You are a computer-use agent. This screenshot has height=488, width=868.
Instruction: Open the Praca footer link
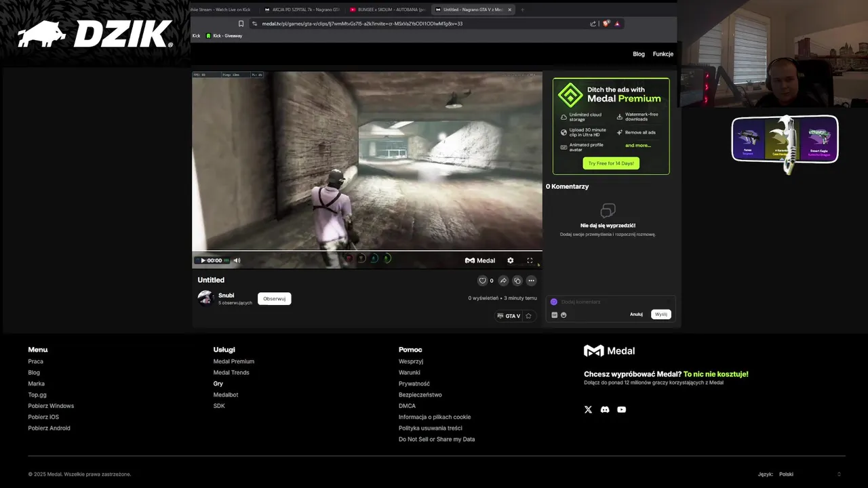click(x=35, y=361)
